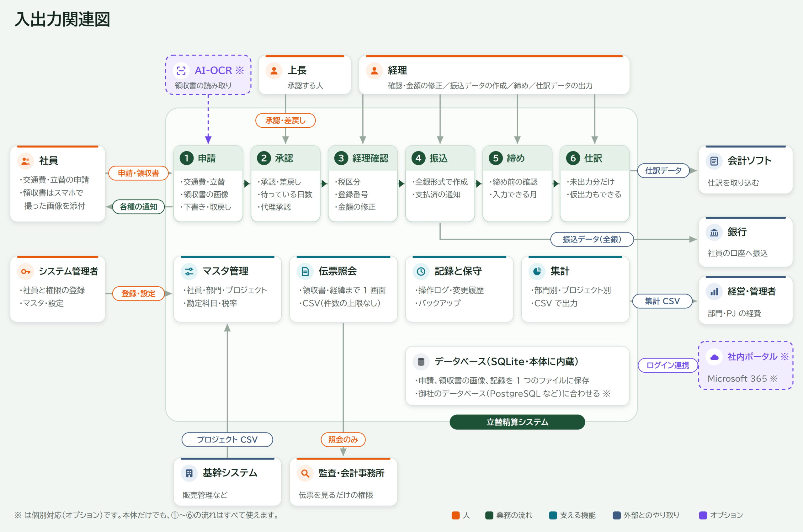Click the 集計 pie chart icon

coord(537,271)
